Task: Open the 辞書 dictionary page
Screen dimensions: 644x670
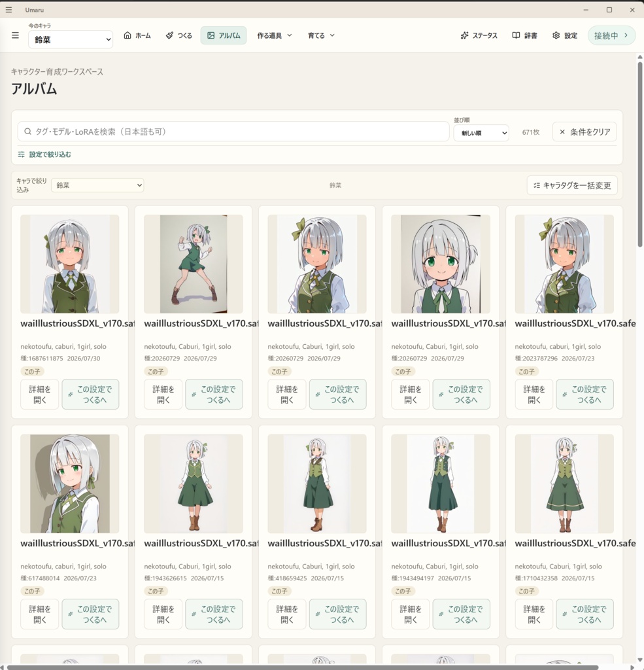Action: 524,35
